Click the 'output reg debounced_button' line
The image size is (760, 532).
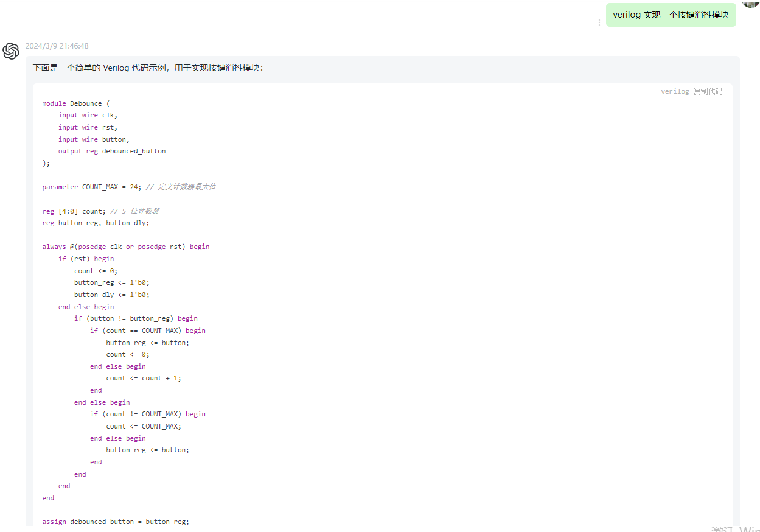click(112, 151)
